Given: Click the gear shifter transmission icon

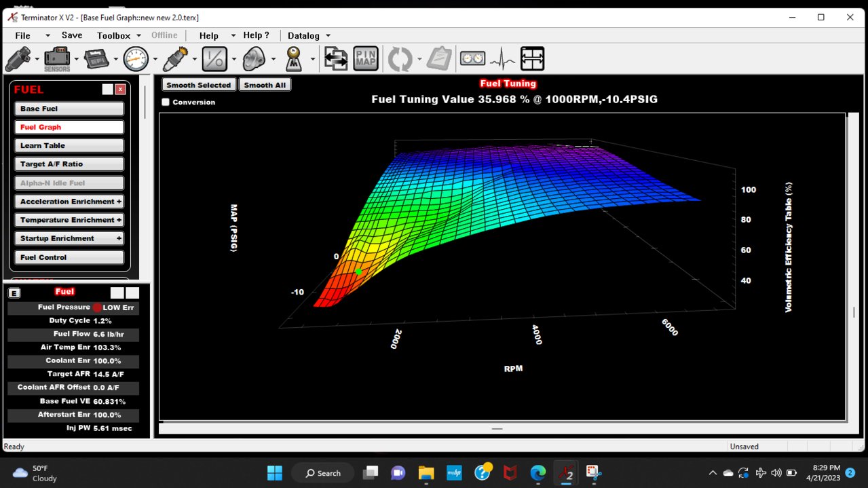Looking at the screenshot, I should pos(294,59).
